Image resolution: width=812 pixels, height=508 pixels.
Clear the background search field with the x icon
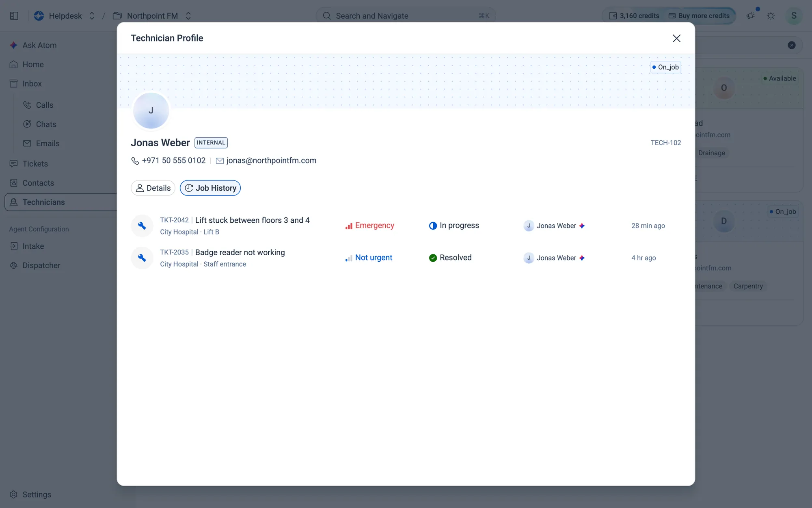[792, 45]
